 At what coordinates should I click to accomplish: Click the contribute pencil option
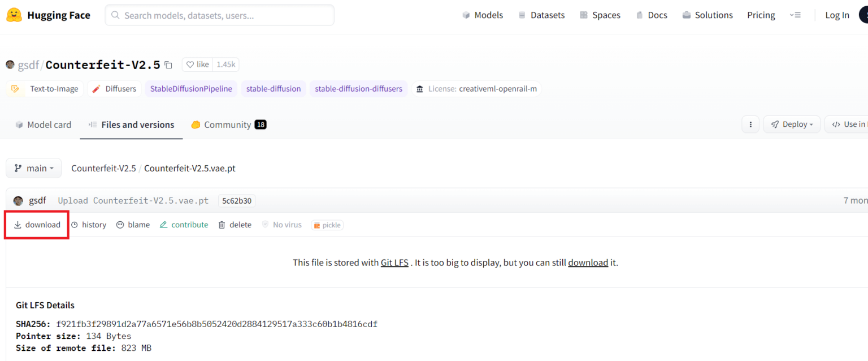coord(184,225)
